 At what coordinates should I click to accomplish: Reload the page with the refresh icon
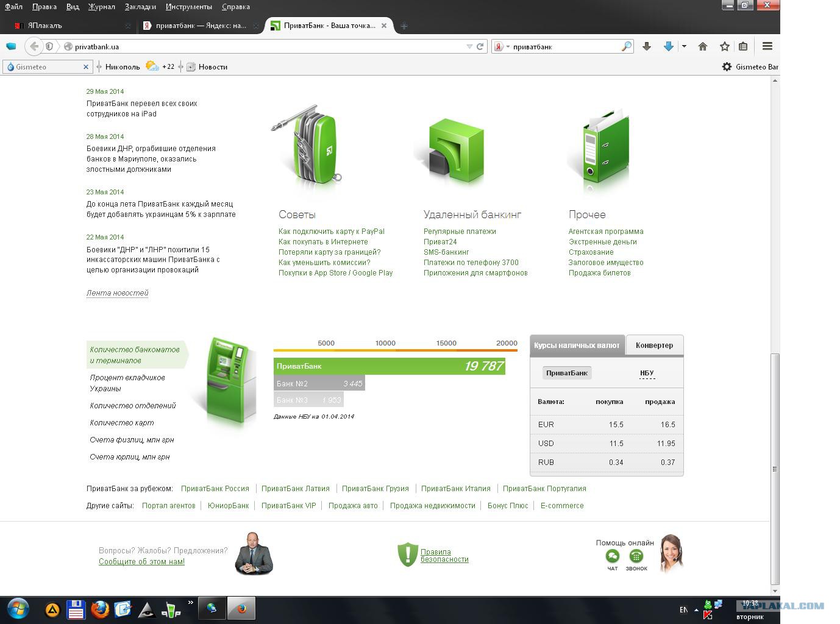point(480,46)
